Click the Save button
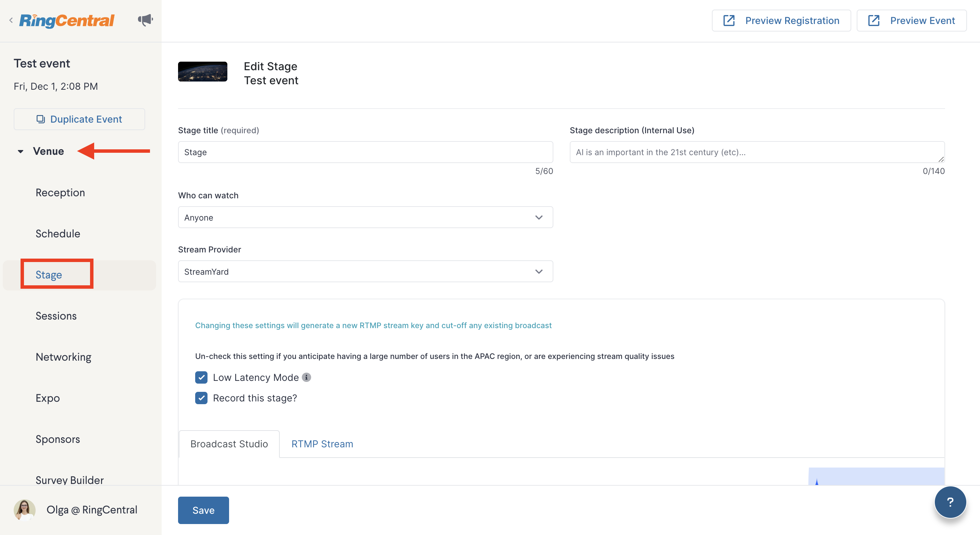Viewport: 980px width, 535px height. [x=203, y=510]
